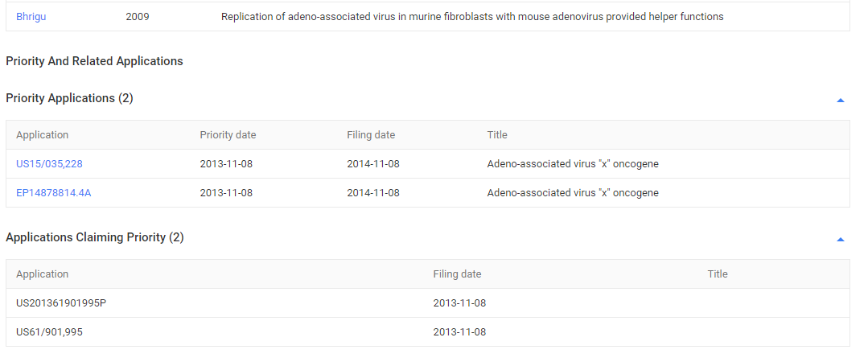The height and width of the screenshot is (362, 868).
Task: Click the title in the EP14878814.4A row
Action: (x=573, y=193)
